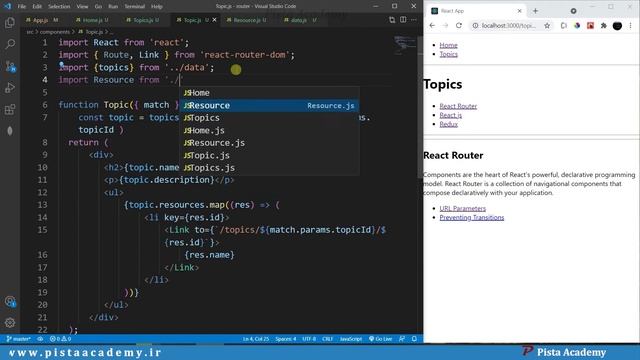Open the Search view in activity bar

point(10,44)
